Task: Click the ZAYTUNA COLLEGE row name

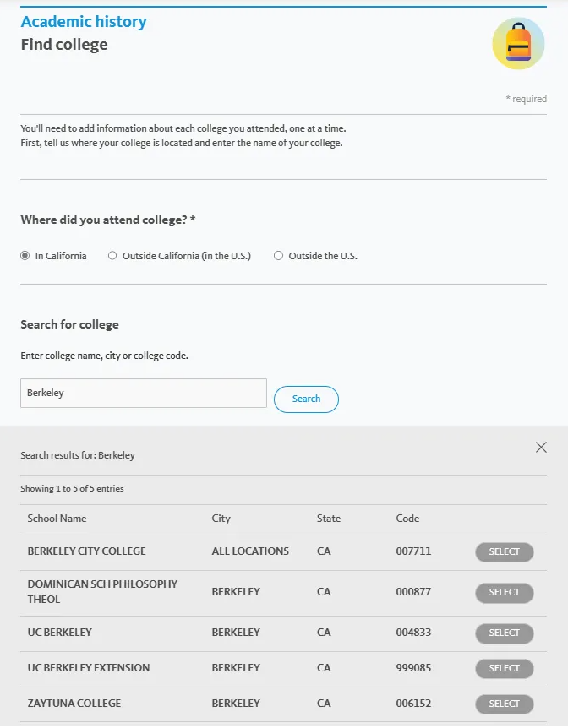Action: point(74,704)
